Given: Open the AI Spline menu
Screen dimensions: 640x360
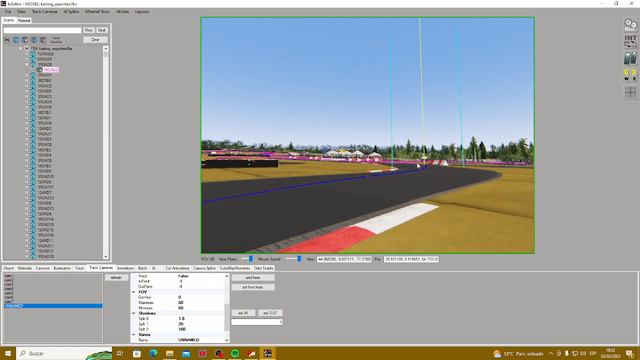Looking at the screenshot, I should 71,12.
